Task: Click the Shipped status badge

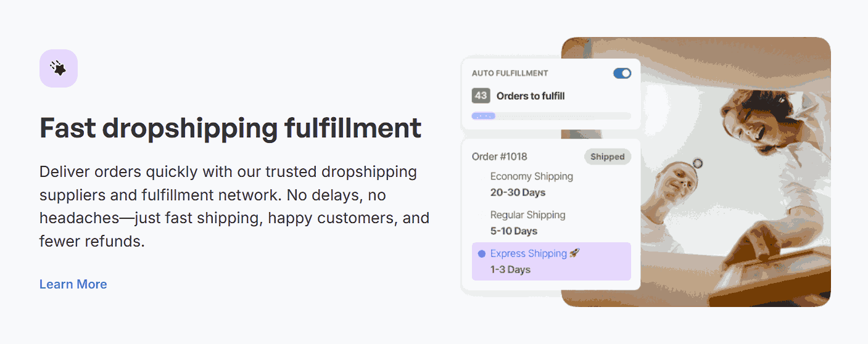Action: tap(607, 157)
